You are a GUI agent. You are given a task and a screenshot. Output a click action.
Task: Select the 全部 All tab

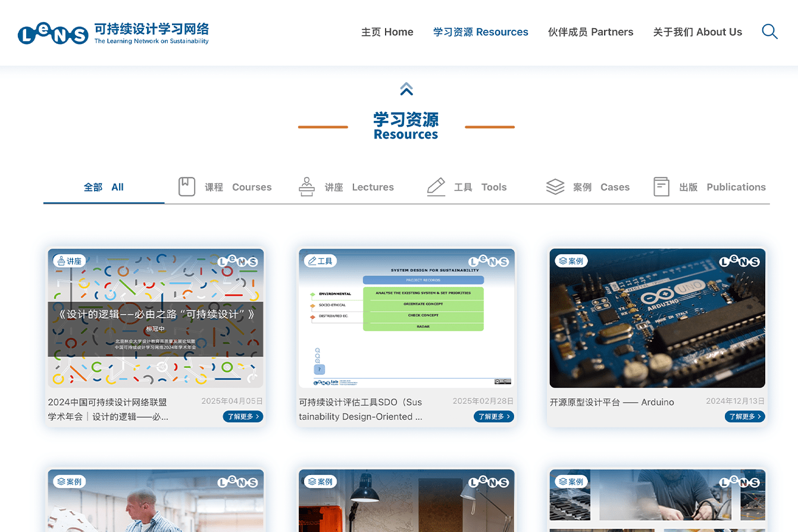click(x=104, y=187)
